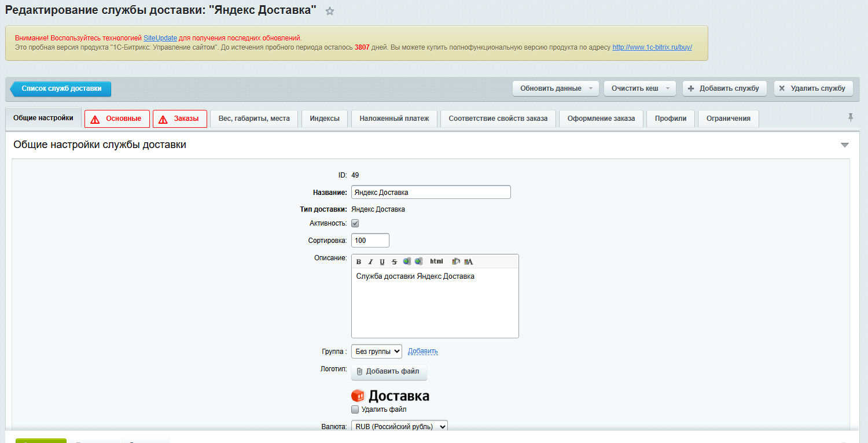
Task: Open text color picker in editor toolbar
Action: (469, 261)
